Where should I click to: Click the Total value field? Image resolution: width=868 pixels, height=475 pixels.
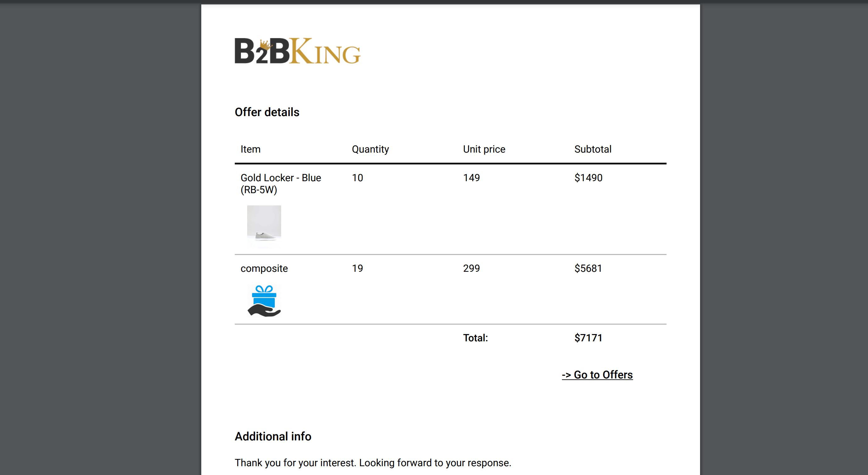tap(588, 338)
